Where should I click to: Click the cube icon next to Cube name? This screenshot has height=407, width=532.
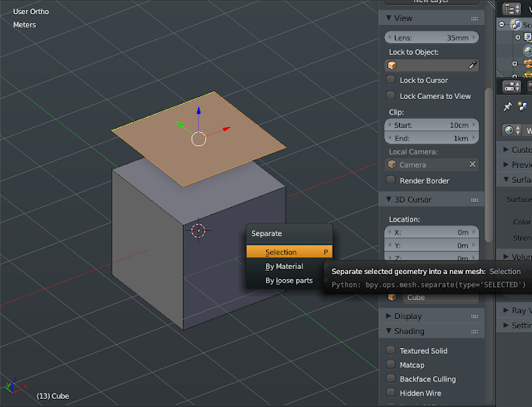click(x=392, y=297)
